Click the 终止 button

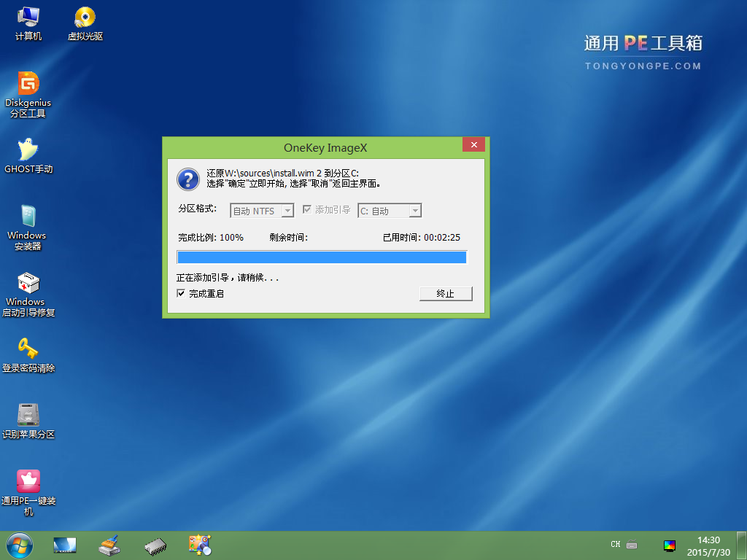446,293
